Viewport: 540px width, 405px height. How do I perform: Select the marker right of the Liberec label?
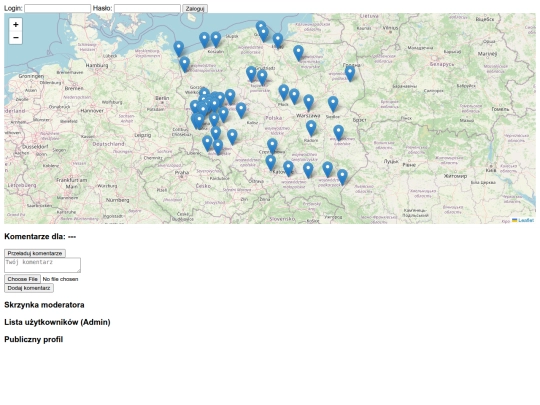tap(207, 144)
